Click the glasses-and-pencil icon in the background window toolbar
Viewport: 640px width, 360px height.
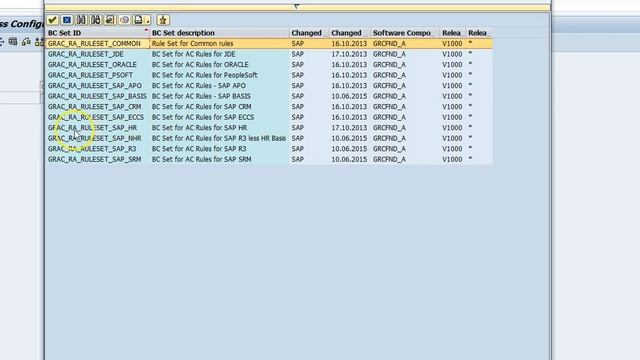(x=26, y=42)
